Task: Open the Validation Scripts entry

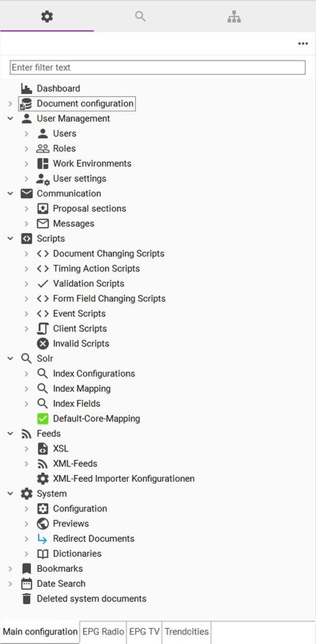Action: click(89, 283)
